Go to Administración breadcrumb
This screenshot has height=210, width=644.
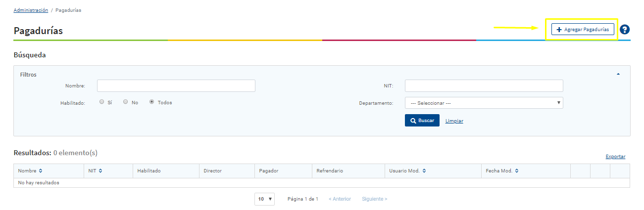31,10
